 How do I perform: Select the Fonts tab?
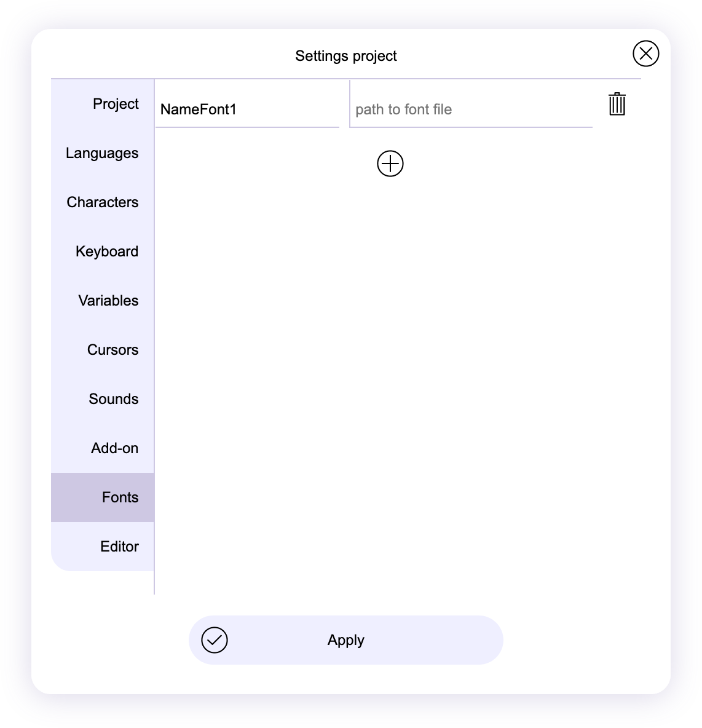[120, 497]
